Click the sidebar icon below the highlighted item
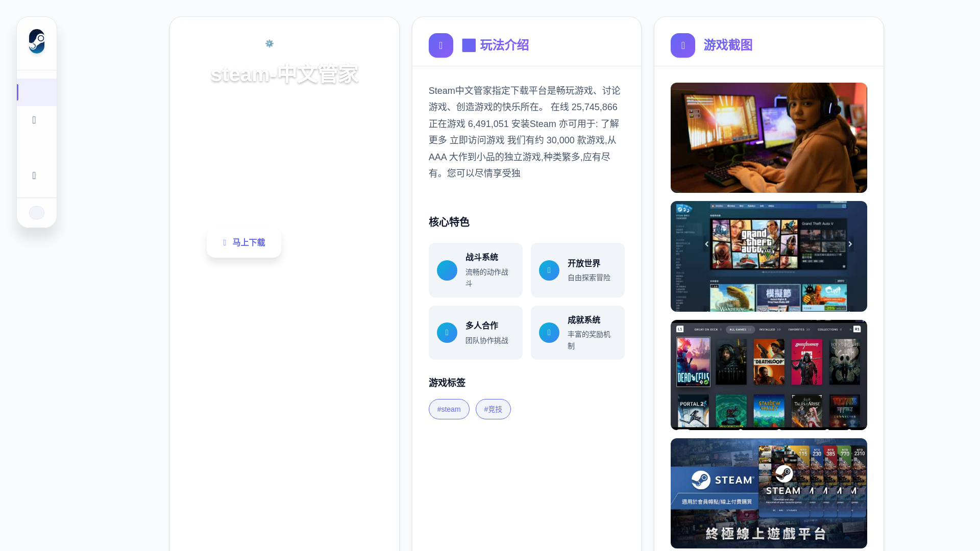980x551 pixels. [34, 120]
